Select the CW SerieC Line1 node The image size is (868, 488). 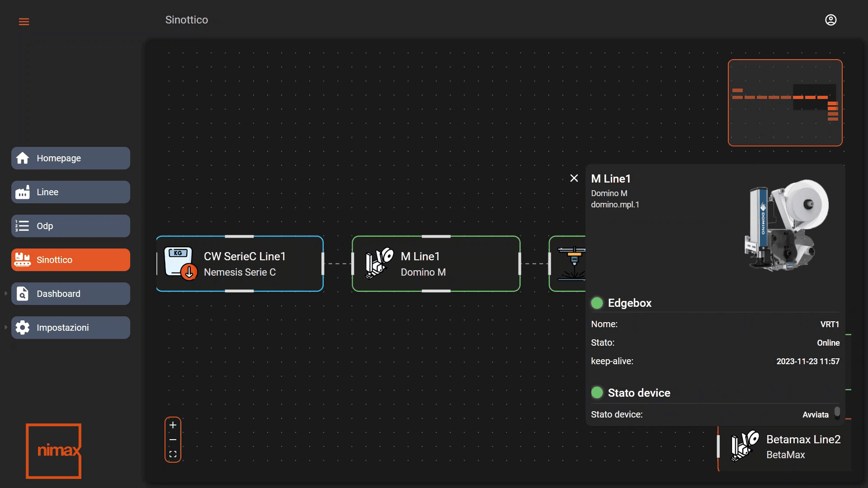point(240,264)
